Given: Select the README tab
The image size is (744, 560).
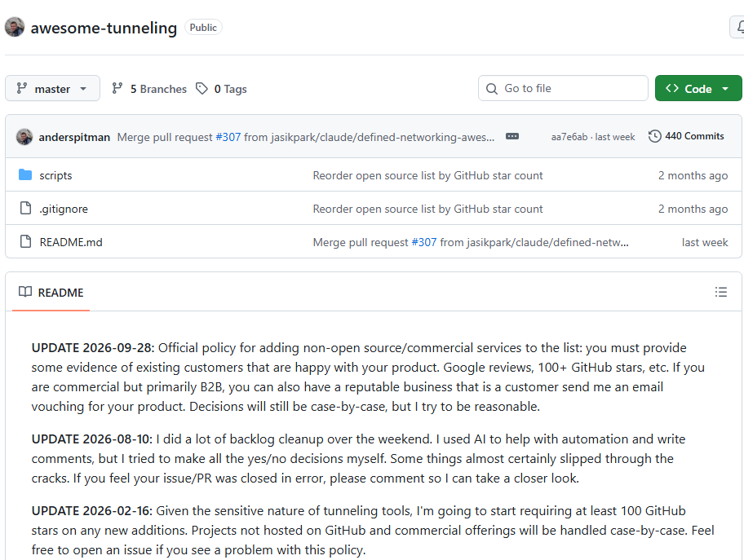Looking at the screenshot, I should (x=51, y=293).
